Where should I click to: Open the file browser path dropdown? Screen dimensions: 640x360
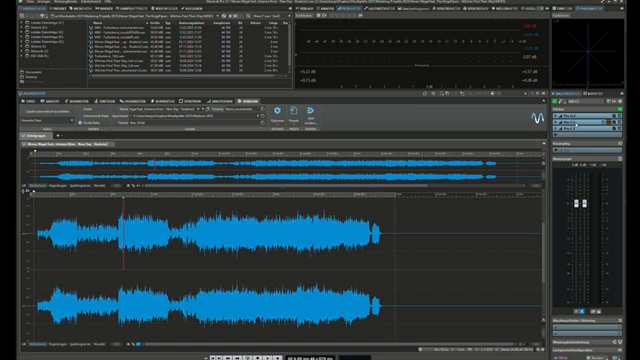point(217,16)
